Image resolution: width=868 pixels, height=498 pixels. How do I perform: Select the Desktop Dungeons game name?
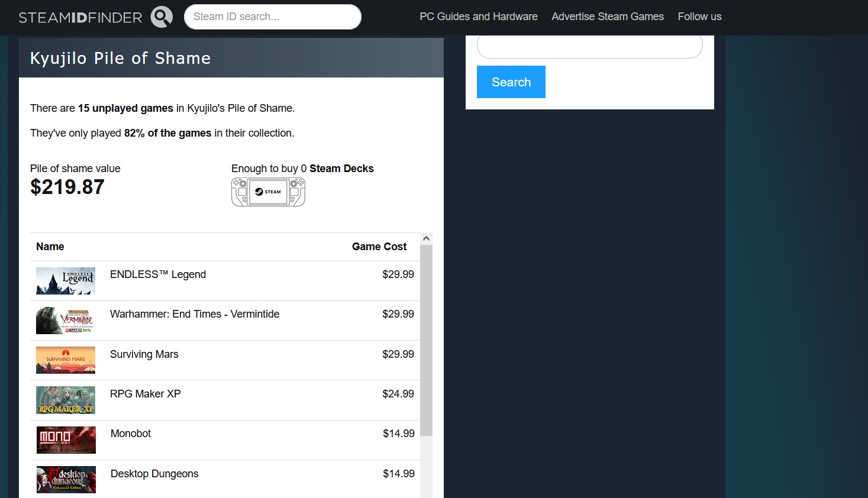tap(154, 474)
